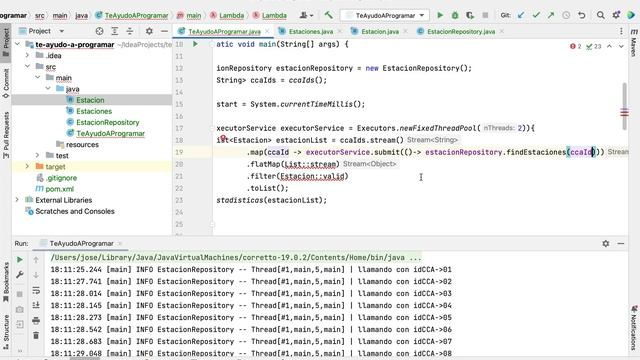Select .gitignore file in tree
The width and height of the screenshot is (640, 360).
pyautogui.click(x=61, y=178)
